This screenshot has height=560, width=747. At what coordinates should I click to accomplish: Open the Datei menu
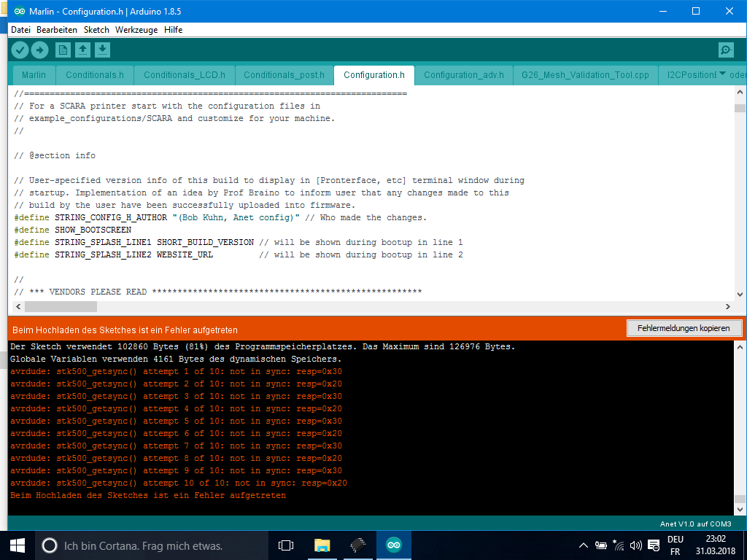pos(20,29)
